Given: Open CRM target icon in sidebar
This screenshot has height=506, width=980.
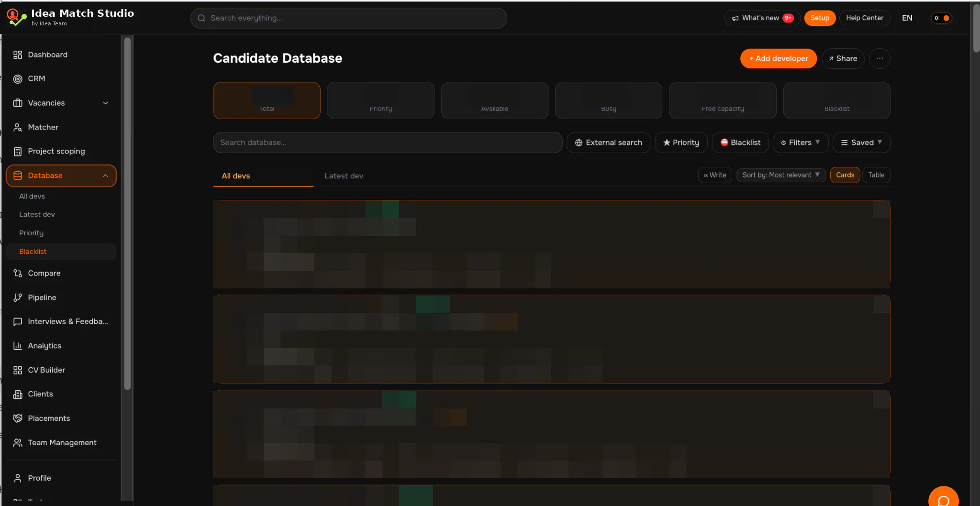Looking at the screenshot, I should click(x=18, y=79).
